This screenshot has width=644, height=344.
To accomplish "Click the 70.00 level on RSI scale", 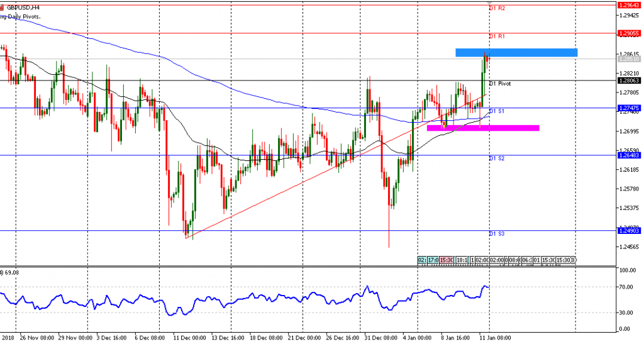I will 626,287.
